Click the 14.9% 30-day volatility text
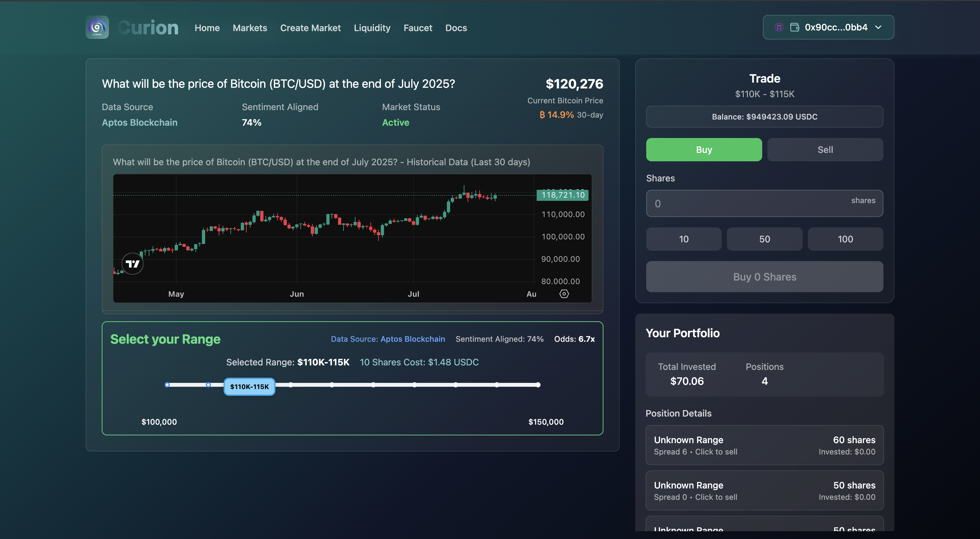 [x=571, y=114]
